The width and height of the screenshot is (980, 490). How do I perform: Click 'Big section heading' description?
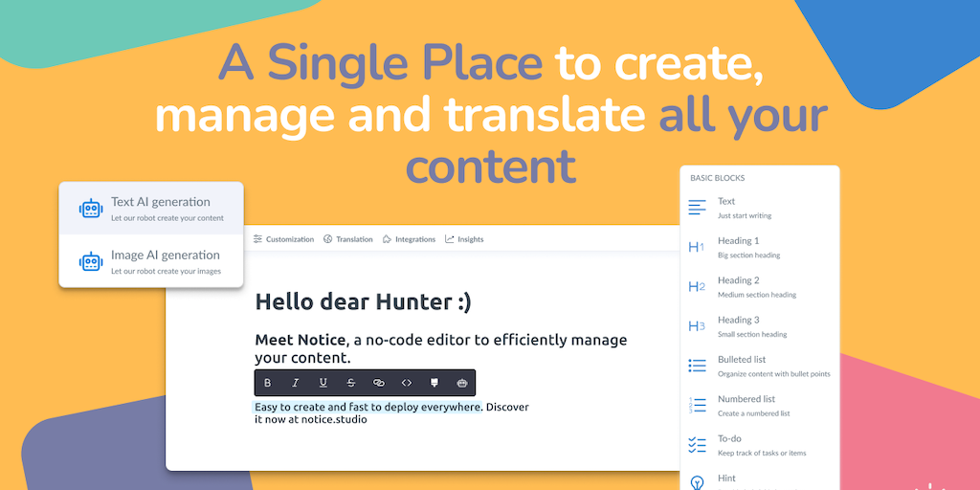click(x=748, y=255)
